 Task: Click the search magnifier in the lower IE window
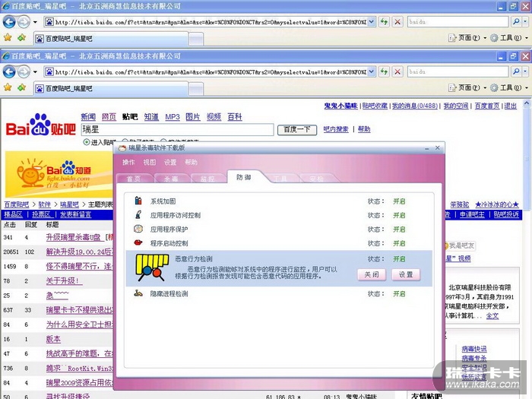pyautogui.click(x=516, y=71)
